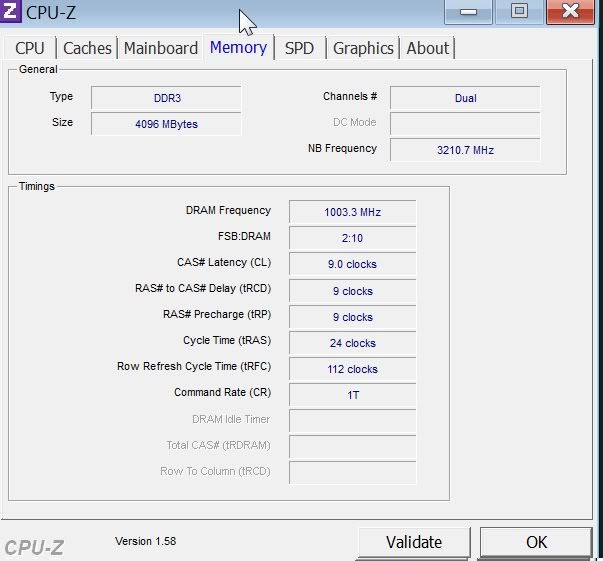Screen dimensions: 603x561
Task: Click the CAS# Latency value field
Action: 352,265
